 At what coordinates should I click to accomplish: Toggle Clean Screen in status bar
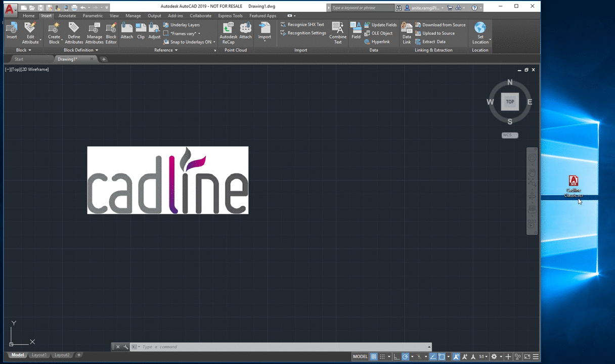click(527, 356)
